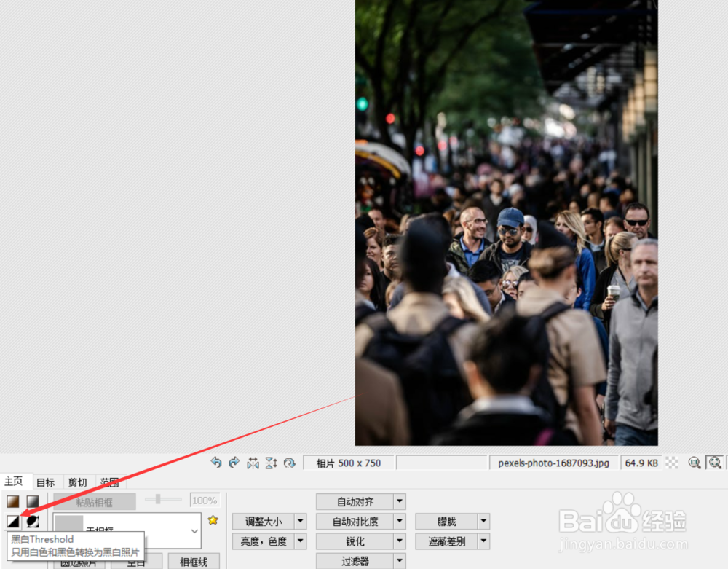This screenshot has width=728, height=569.
Task: Click the 100% frame percentage field
Action: (x=205, y=501)
